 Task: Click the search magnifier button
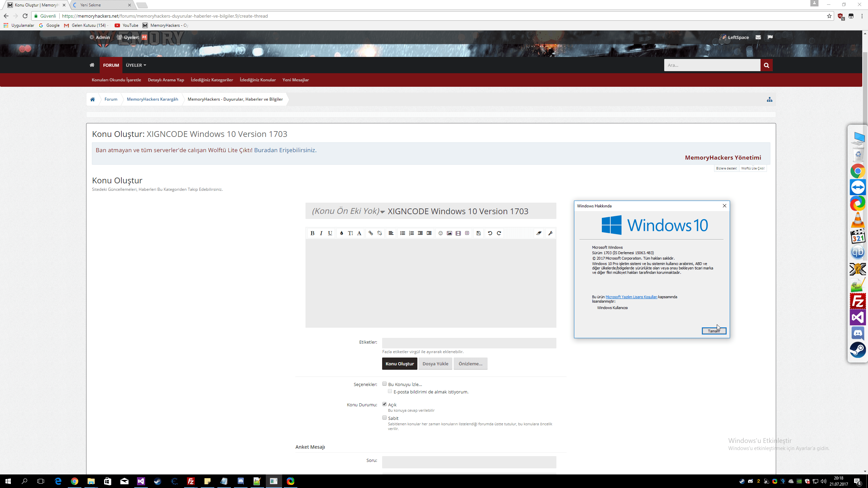[x=766, y=65]
